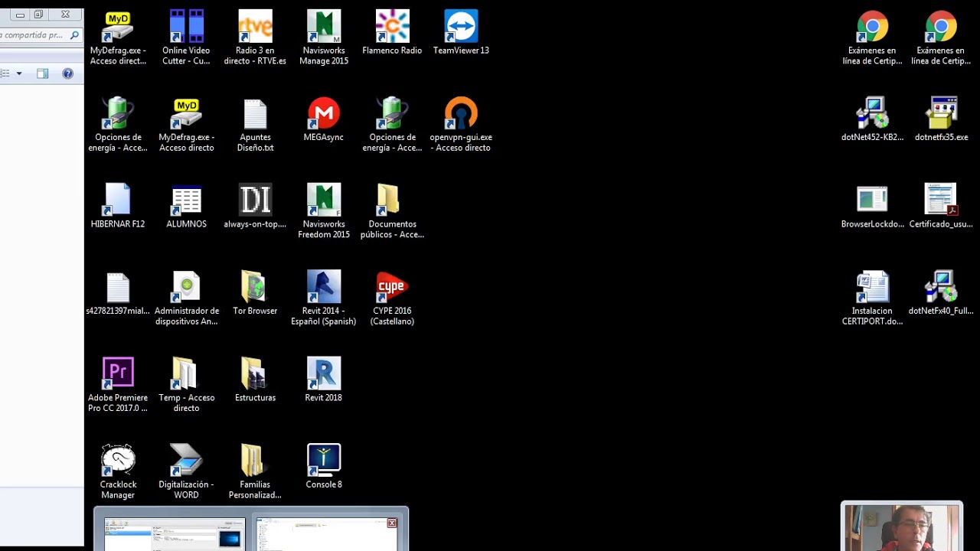Select the Familias Personalizadas folder
Viewport: 980px width, 551px height.
tap(255, 472)
